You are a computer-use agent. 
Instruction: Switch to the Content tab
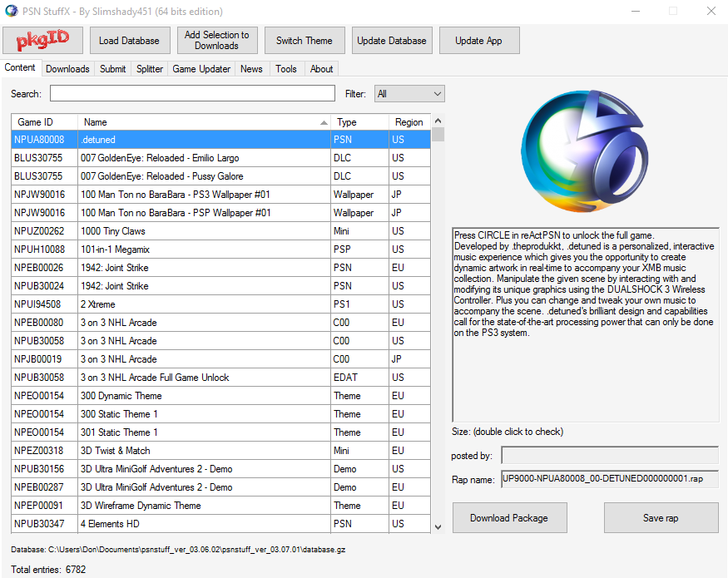click(x=20, y=68)
